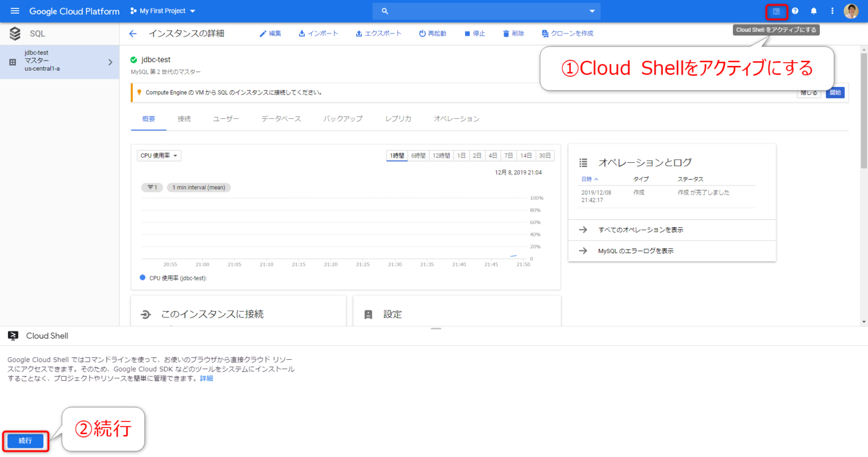Image resolution: width=868 pixels, height=457 pixels.
Task: Click the SQL sidebar title
Action: (37, 34)
